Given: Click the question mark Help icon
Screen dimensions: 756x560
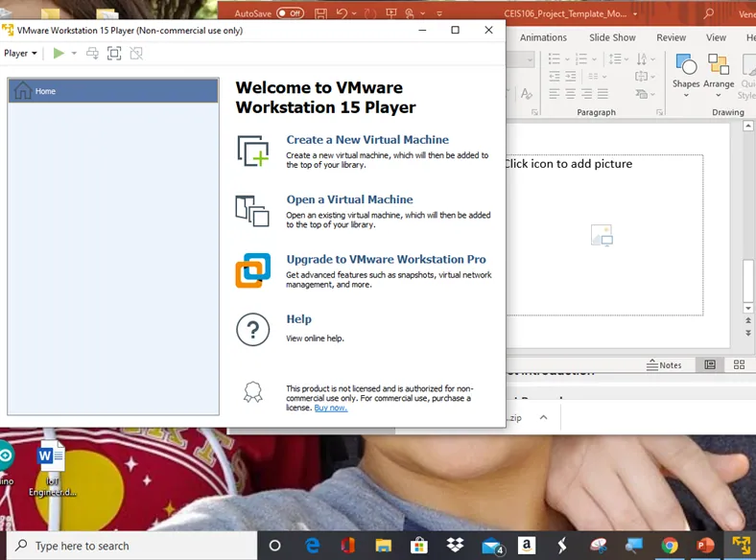Looking at the screenshot, I should [x=252, y=330].
